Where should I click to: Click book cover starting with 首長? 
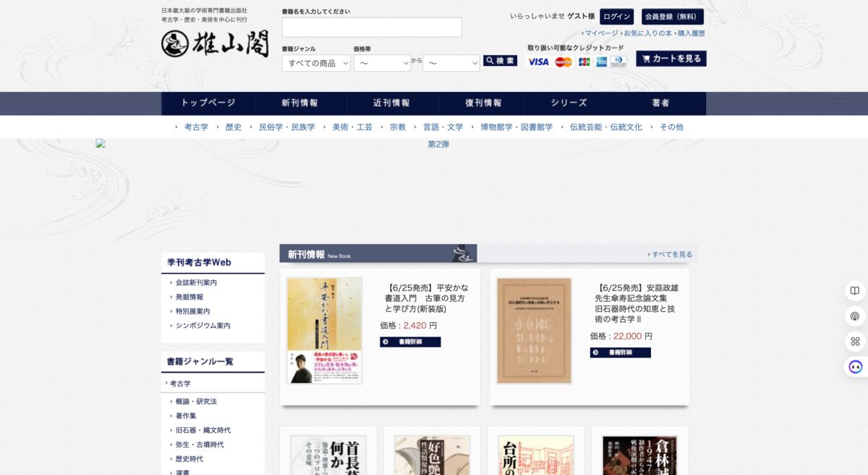click(x=328, y=455)
